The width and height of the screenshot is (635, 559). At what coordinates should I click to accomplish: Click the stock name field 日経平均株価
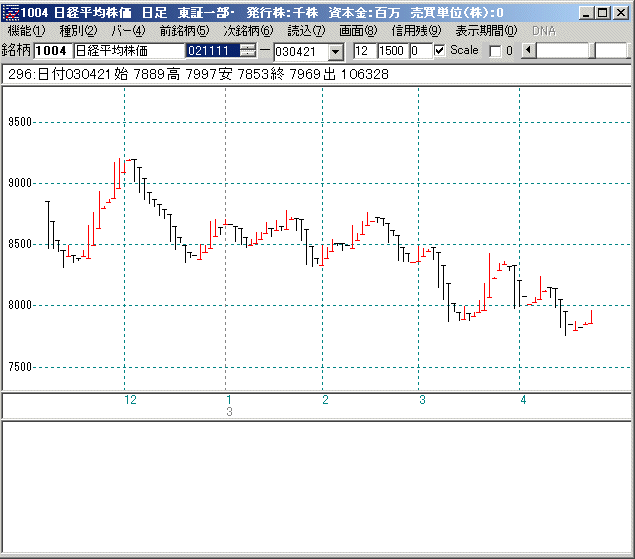pos(129,51)
